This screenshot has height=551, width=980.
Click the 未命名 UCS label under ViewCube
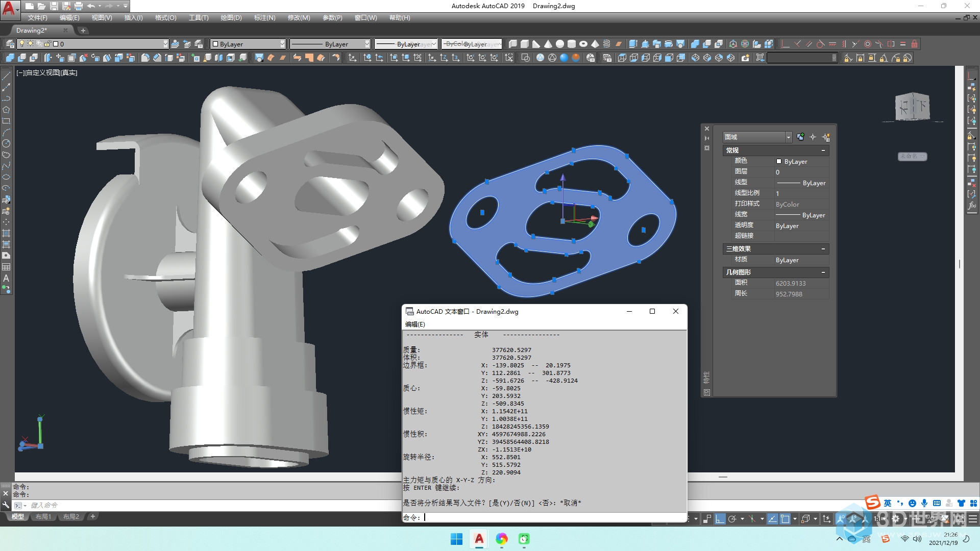click(912, 156)
